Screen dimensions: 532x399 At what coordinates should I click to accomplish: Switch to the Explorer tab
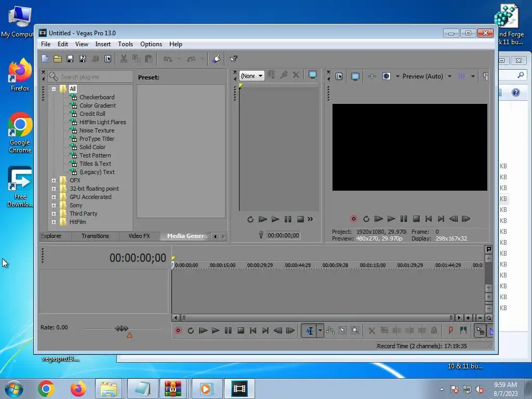51,236
